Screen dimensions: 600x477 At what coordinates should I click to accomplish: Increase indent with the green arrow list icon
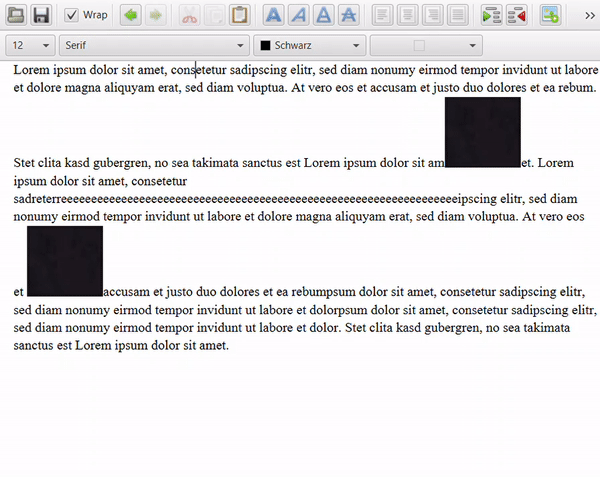point(491,15)
